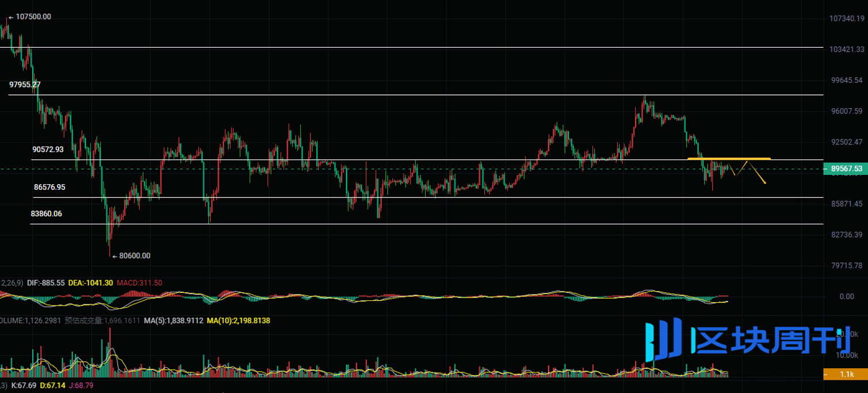Select the 97955.27 level label
Image resolution: width=868 pixels, height=393 pixels.
25,85
